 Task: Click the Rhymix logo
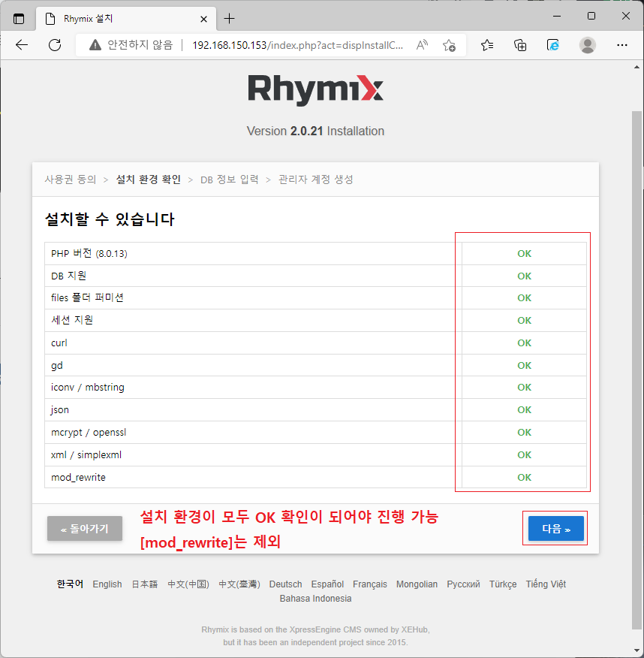[315, 89]
